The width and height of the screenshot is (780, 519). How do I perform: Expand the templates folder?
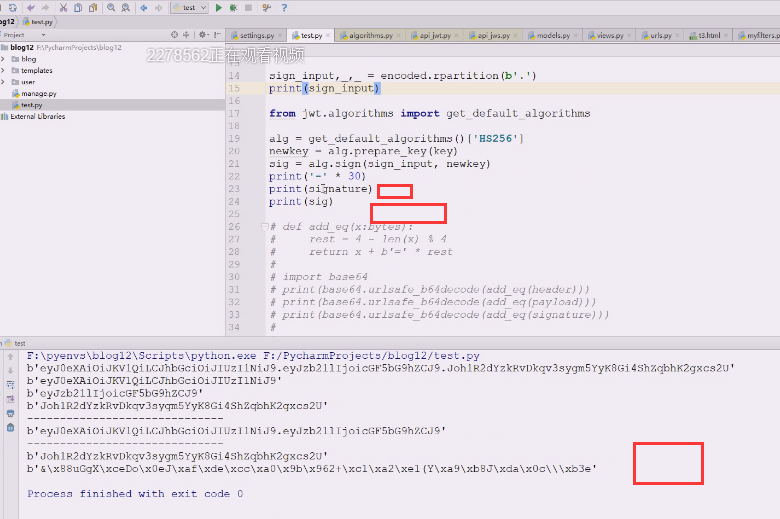click(x=3, y=71)
